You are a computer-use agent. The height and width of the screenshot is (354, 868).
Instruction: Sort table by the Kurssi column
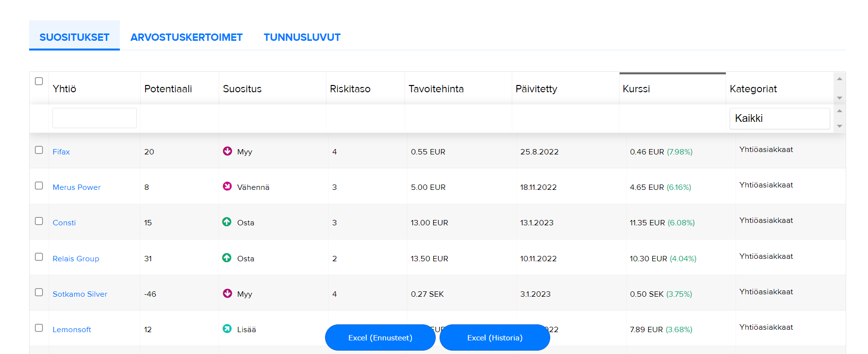click(636, 89)
